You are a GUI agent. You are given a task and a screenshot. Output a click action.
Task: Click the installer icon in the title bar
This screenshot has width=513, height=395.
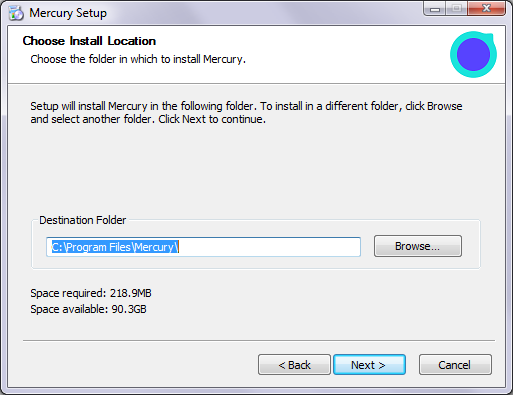(x=16, y=13)
